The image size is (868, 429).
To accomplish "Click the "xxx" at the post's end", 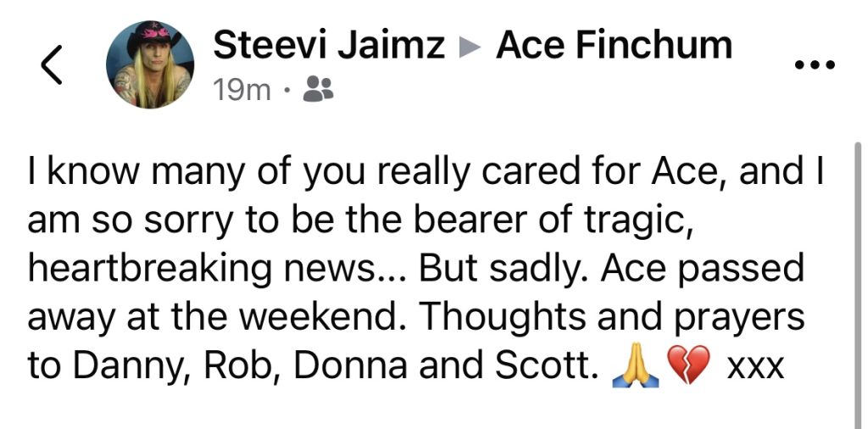I will pyautogui.click(x=754, y=367).
